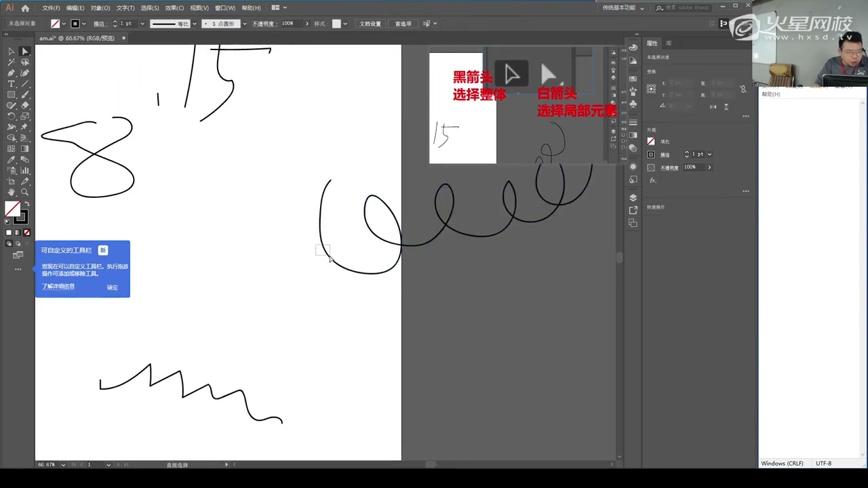Select the Eyedropper tool
Screen dimensions: 868x488
(12, 160)
